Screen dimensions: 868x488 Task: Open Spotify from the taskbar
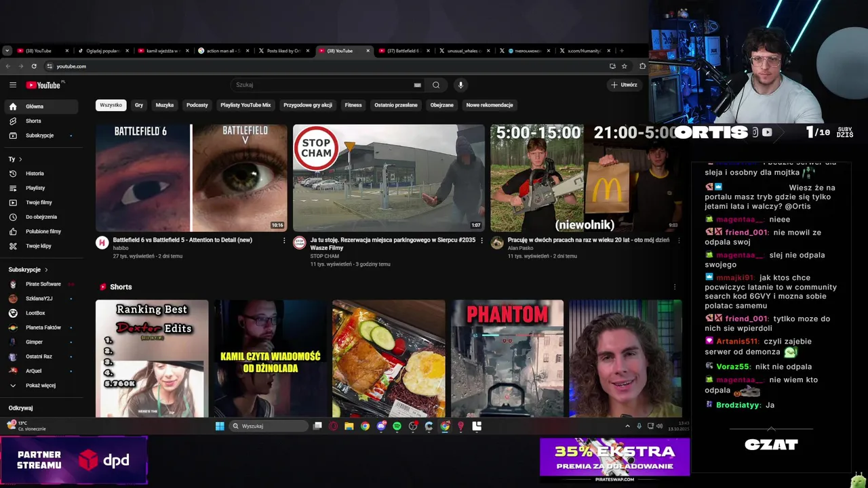(397, 426)
